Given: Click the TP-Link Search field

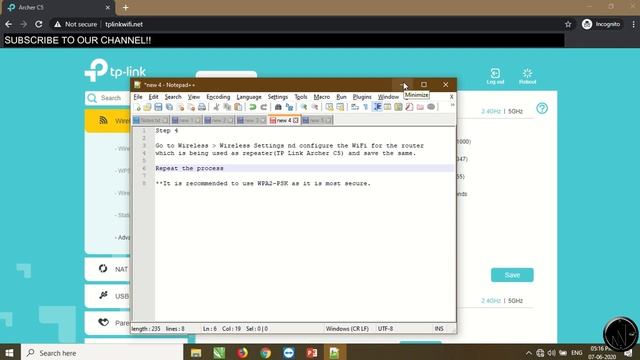Looking at the screenshot, I should (x=108, y=98).
